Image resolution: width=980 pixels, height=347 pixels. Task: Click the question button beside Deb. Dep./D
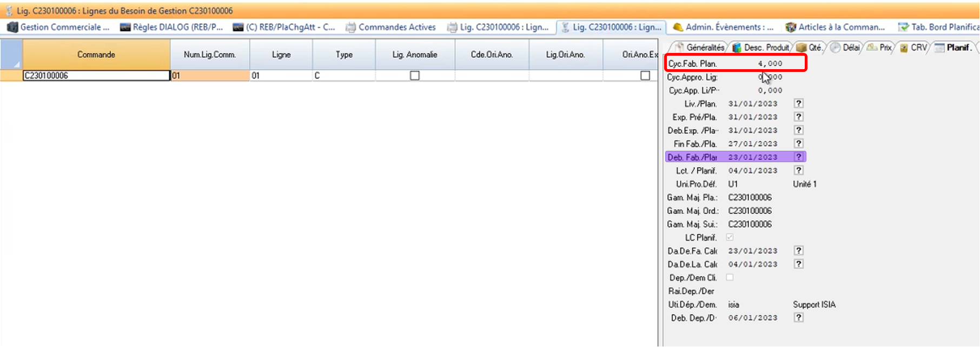coord(798,318)
